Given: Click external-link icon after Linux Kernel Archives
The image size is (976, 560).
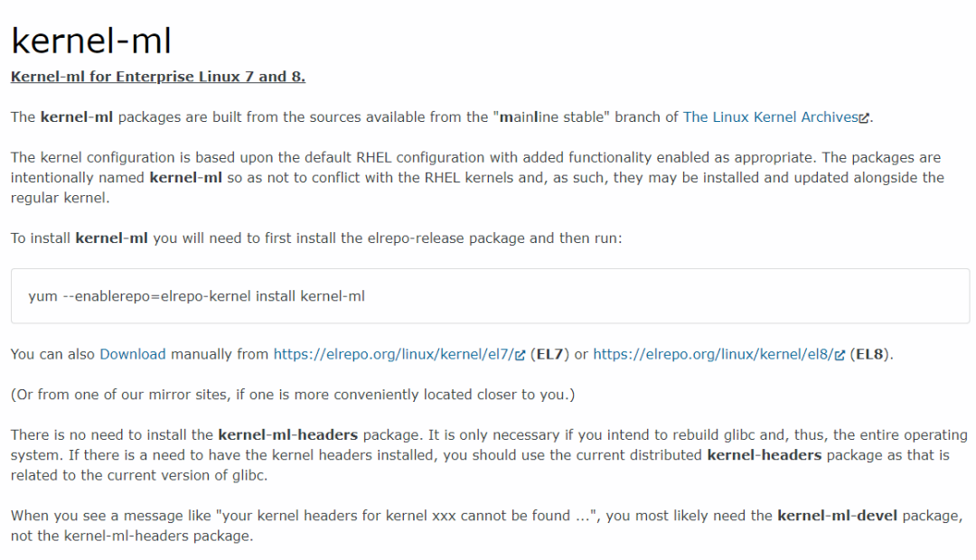Looking at the screenshot, I should point(865,118).
